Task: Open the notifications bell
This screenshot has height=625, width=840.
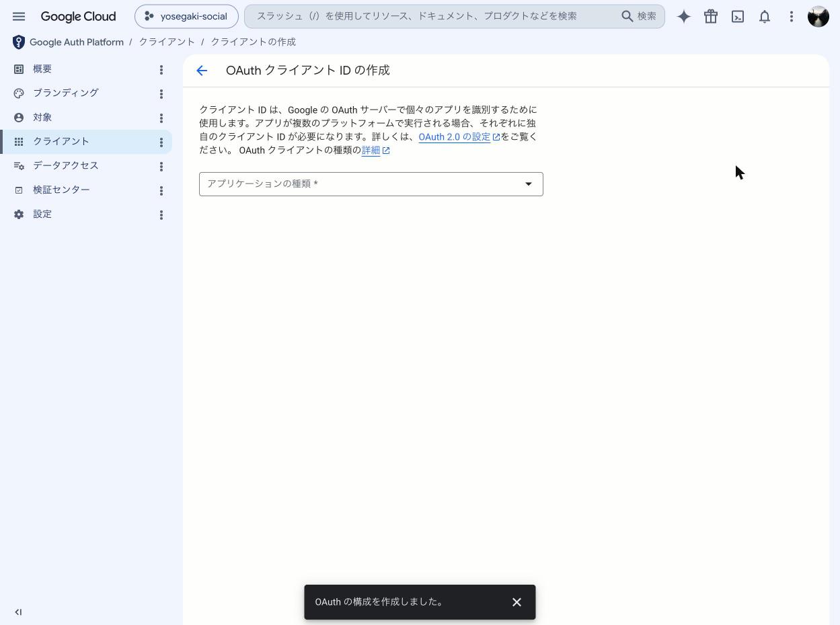Action: pyautogui.click(x=765, y=16)
